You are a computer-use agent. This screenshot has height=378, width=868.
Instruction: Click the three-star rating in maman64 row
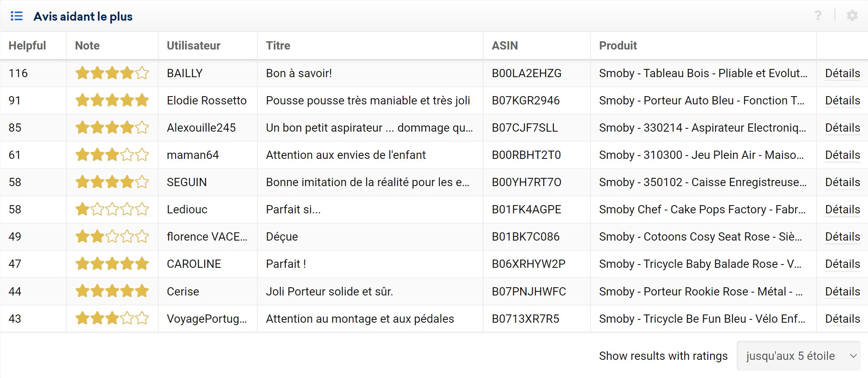tap(112, 155)
